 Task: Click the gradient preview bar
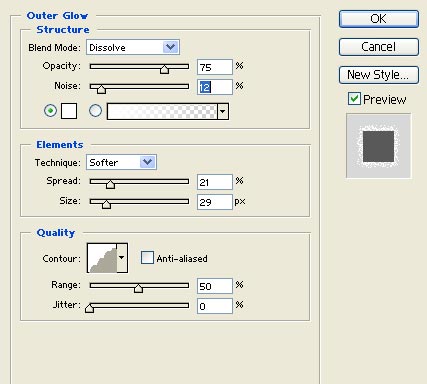click(162, 111)
